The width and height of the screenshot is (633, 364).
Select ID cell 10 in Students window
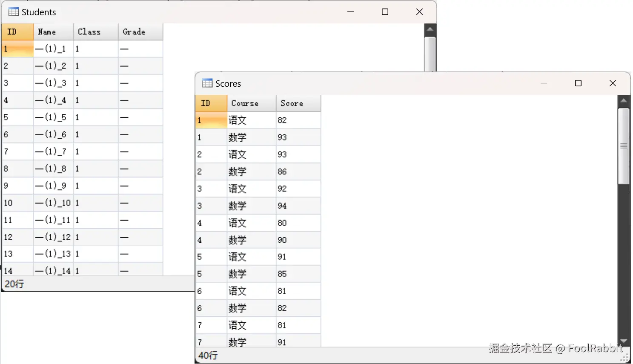[17, 203]
